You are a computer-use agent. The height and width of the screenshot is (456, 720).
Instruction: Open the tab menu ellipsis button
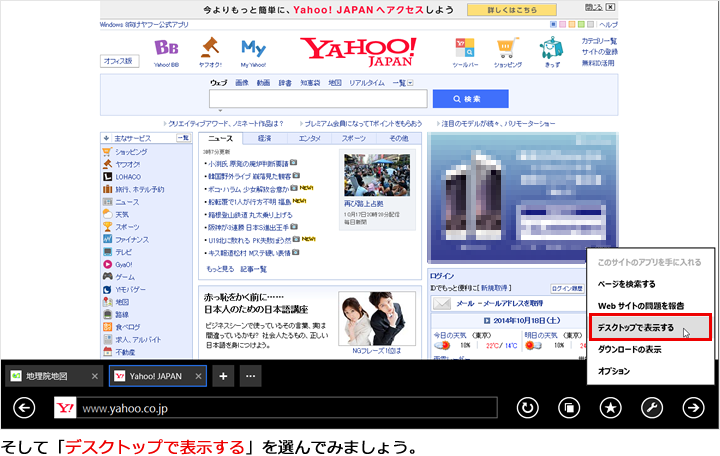pos(250,376)
